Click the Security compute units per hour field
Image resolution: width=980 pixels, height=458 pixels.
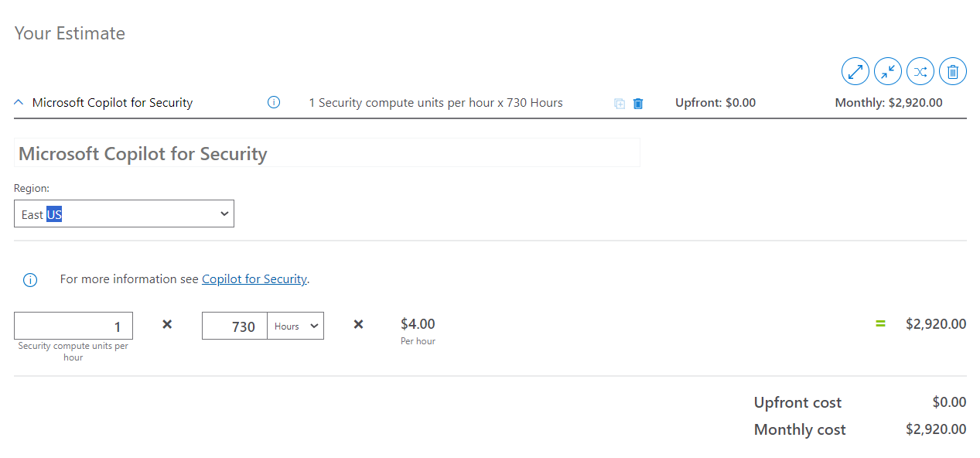(73, 326)
